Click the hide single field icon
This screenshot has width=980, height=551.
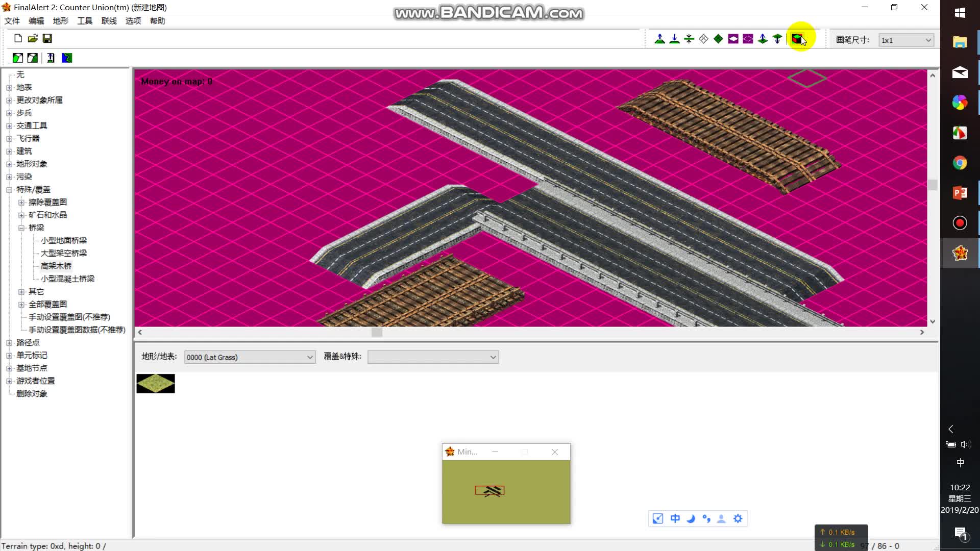click(x=733, y=39)
